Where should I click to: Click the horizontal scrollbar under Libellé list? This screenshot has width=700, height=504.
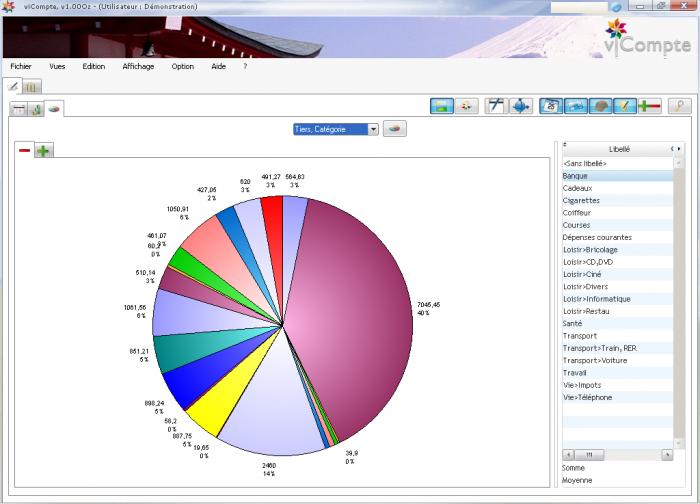[x=615, y=453]
